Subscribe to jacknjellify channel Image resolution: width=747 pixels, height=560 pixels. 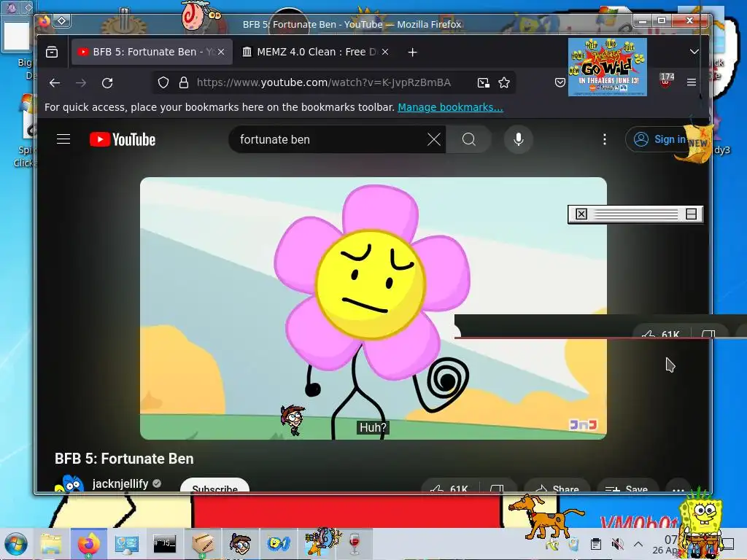[x=215, y=486]
